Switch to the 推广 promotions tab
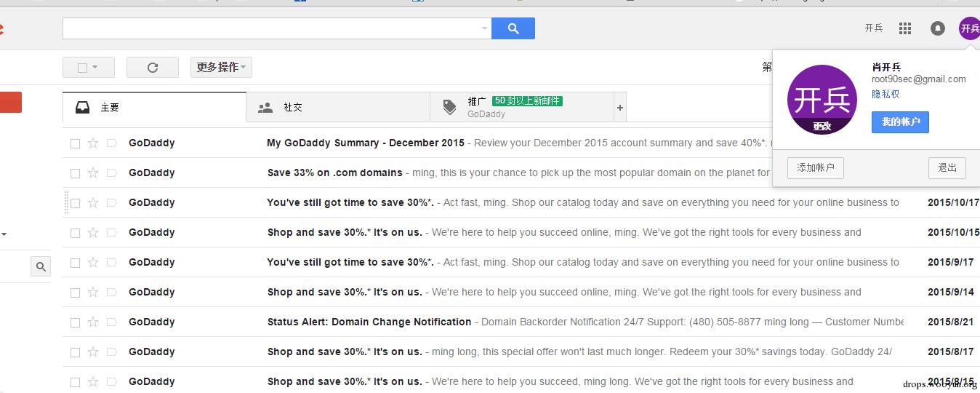The width and height of the screenshot is (980, 393). click(522, 108)
